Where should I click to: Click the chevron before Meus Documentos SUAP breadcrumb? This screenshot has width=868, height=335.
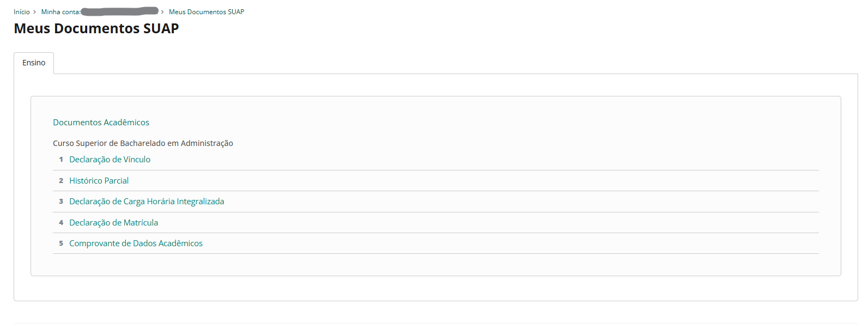click(162, 12)
